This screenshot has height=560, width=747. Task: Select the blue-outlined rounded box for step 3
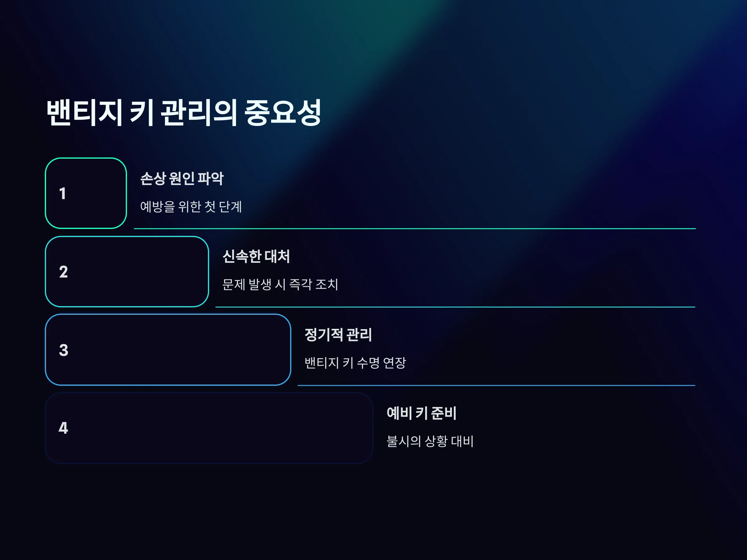point(168,350)
